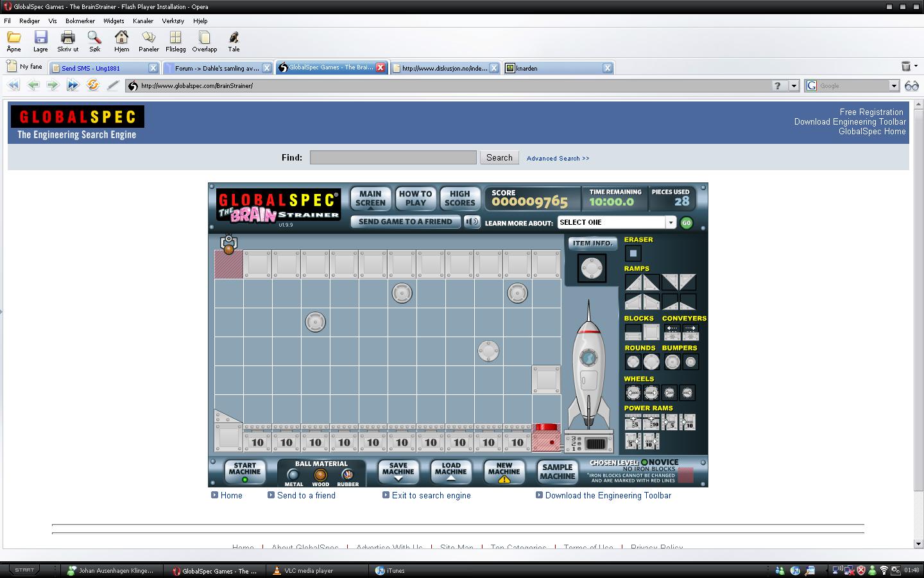Click the ball dropper at top-left of board
This screenshot has height=578, width=924.
point(228,244)
